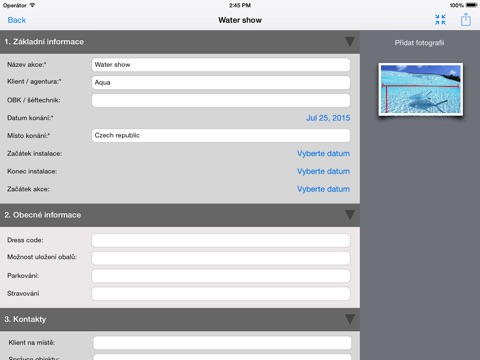
Task: Pick date for Začátek instalace
Action: click(x=323, y=154)
